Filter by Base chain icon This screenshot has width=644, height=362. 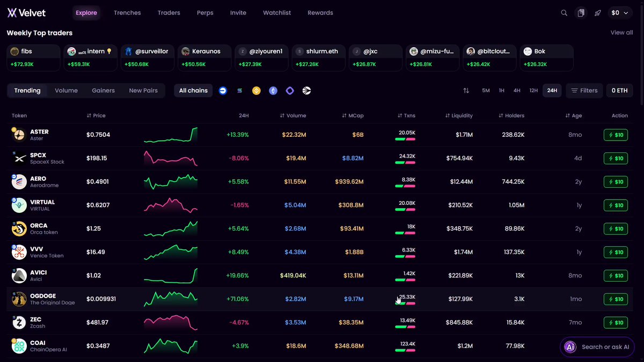[223, 91]
